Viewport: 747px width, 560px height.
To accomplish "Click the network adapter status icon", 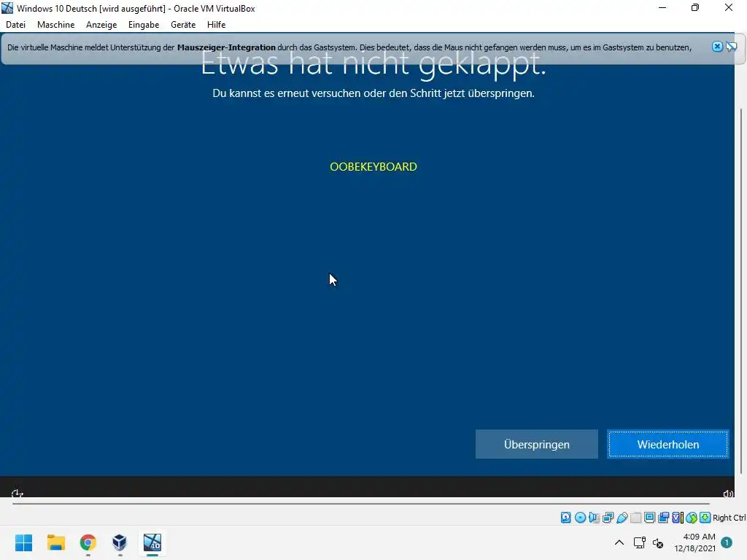I will 608,518.
